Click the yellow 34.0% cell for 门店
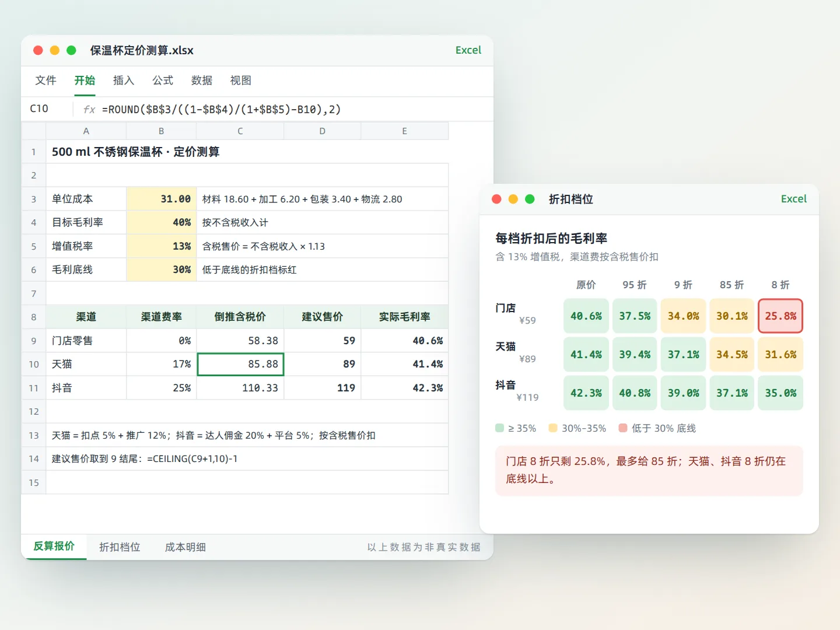840x630 pixels. coord(683,316)
